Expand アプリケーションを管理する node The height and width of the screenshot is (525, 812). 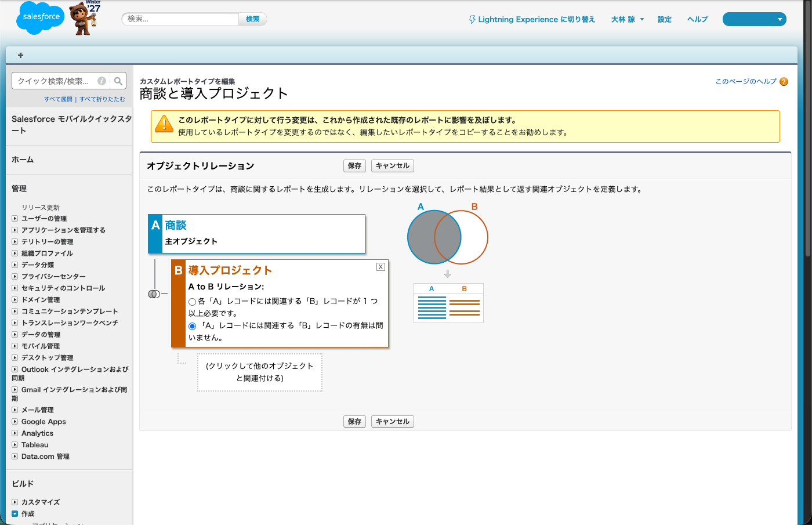click(15, 230)
